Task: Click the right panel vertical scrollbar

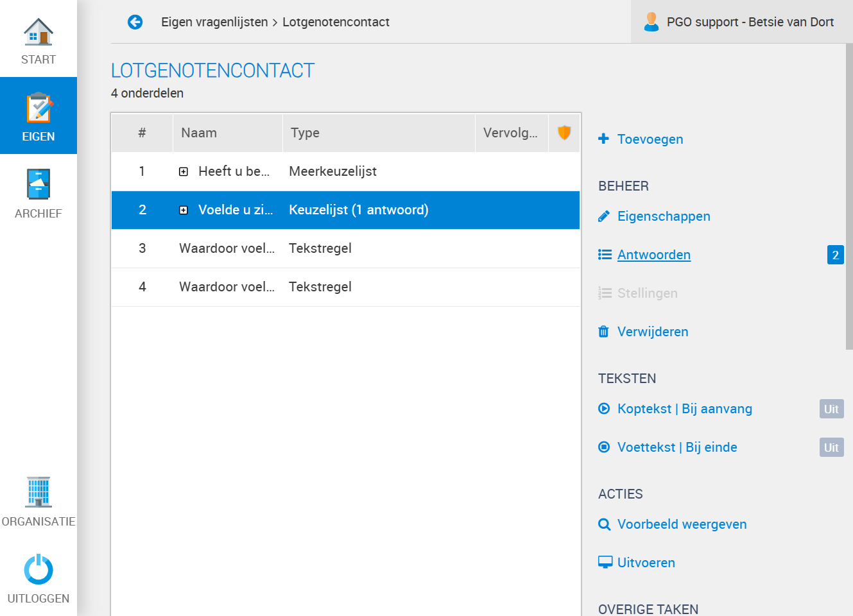Action: (x=849, y=196)
